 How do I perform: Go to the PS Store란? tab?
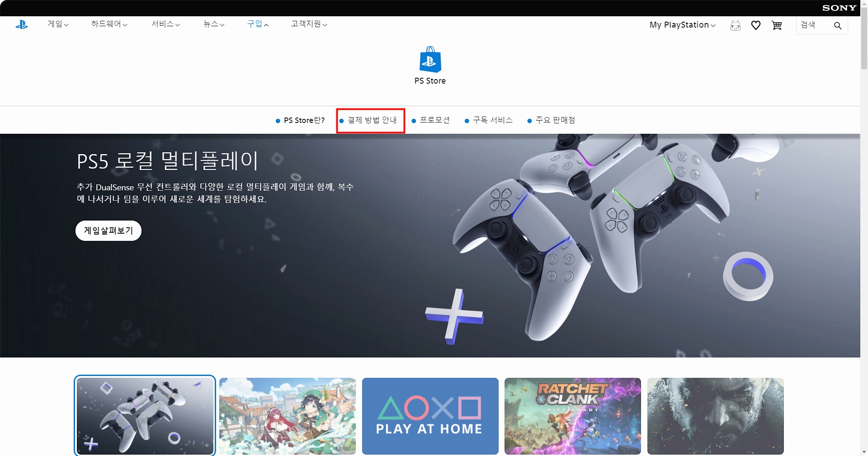(300, 120)
